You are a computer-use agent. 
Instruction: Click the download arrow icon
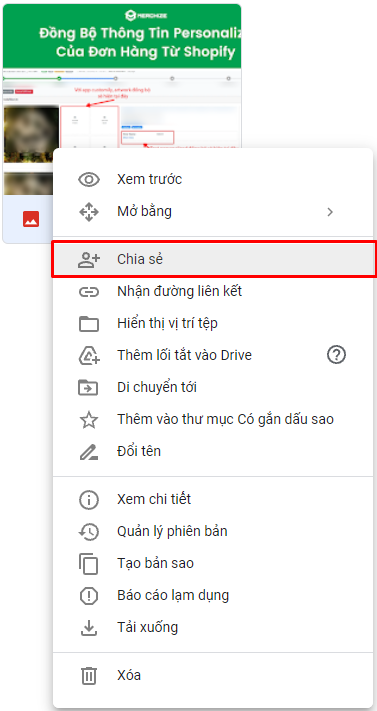pyautogui.click(x=89, y=628)
